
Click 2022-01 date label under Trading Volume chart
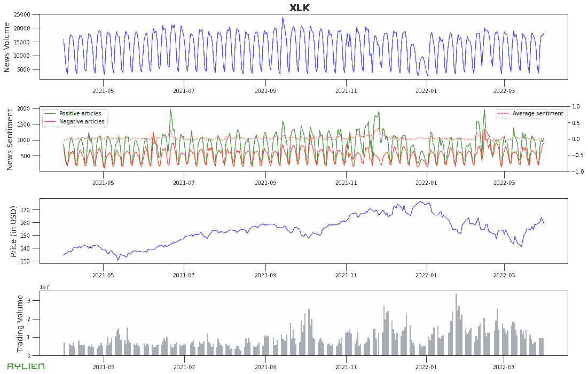(x=426, y=368)
